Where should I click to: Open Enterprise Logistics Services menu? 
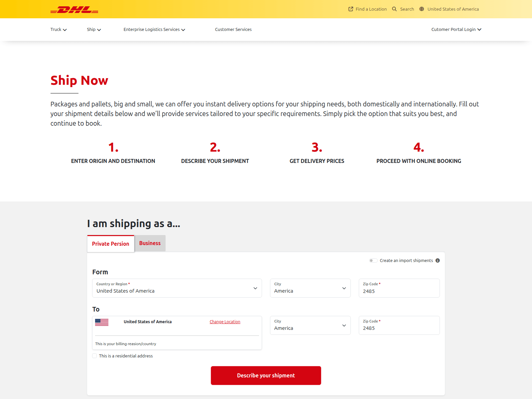tap(154, 30)
